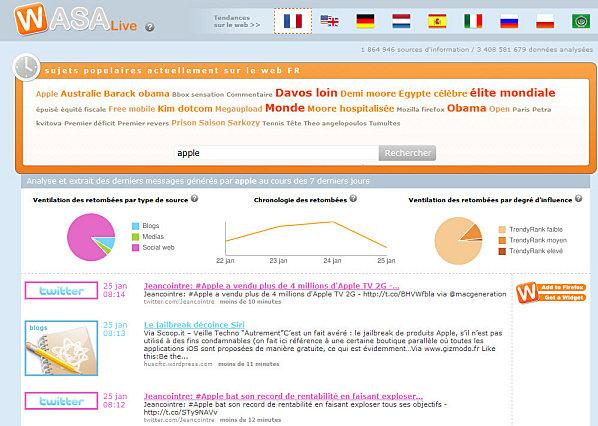Switch to German flag web trends

365,21
